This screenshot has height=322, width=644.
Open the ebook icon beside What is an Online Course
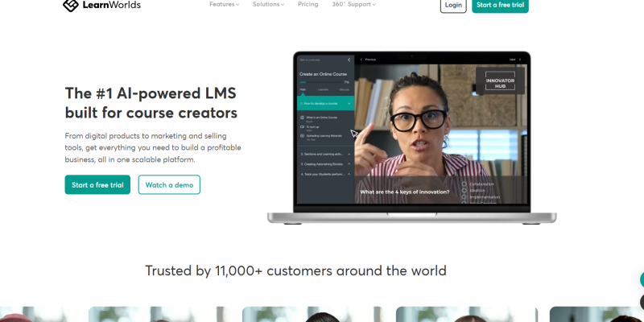pyautogui.click(x=303, y=118)
